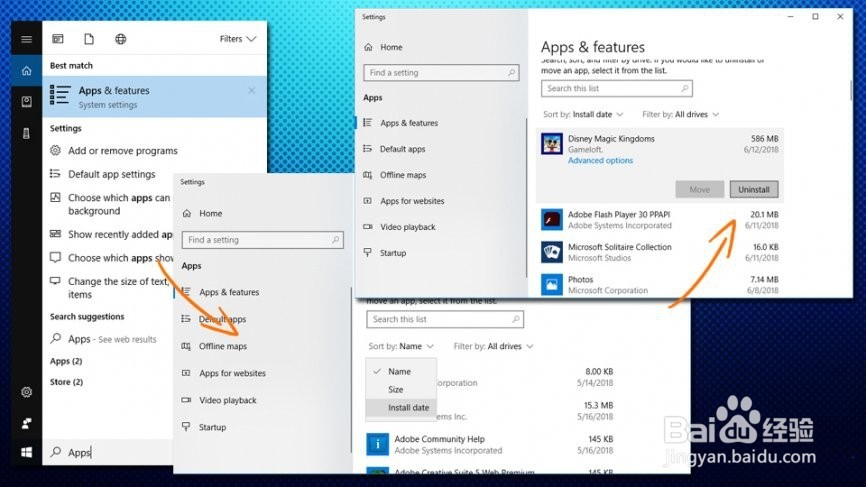Open Offline maps in middle Settings window
This screenshot has height=487, width=866.
point(223,346)
